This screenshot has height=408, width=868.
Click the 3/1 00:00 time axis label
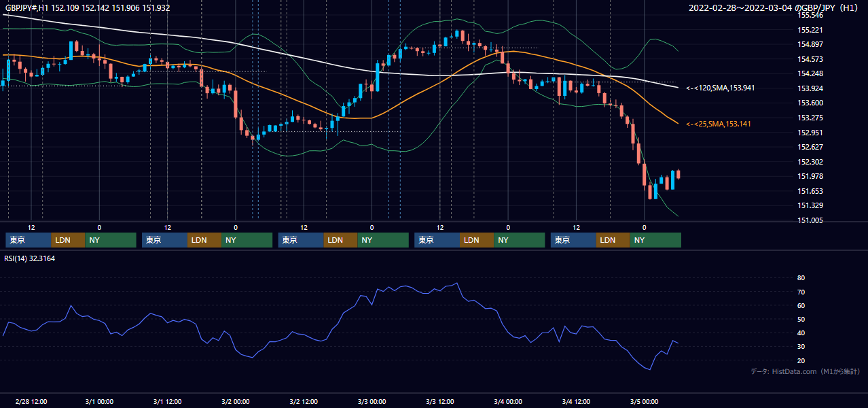99,401
